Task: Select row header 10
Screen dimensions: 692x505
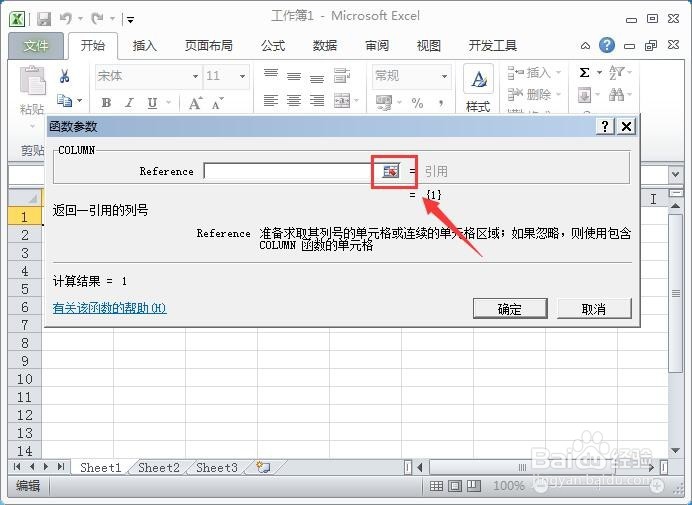Action: [25, 379]
